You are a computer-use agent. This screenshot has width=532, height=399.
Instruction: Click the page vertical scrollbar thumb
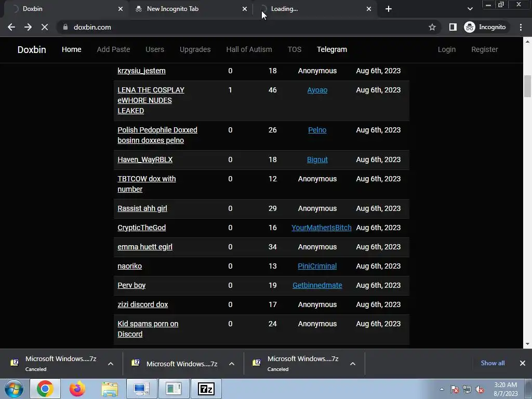(x=527, y=86)
